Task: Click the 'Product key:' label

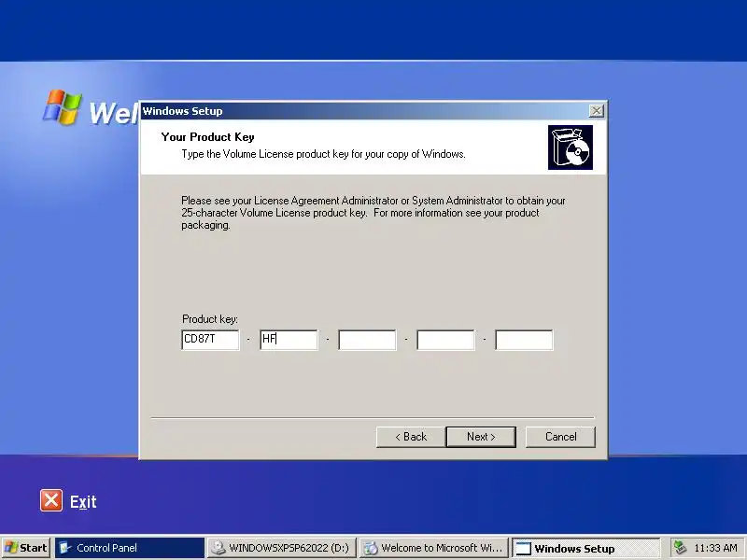Action: tap(210, 319)
